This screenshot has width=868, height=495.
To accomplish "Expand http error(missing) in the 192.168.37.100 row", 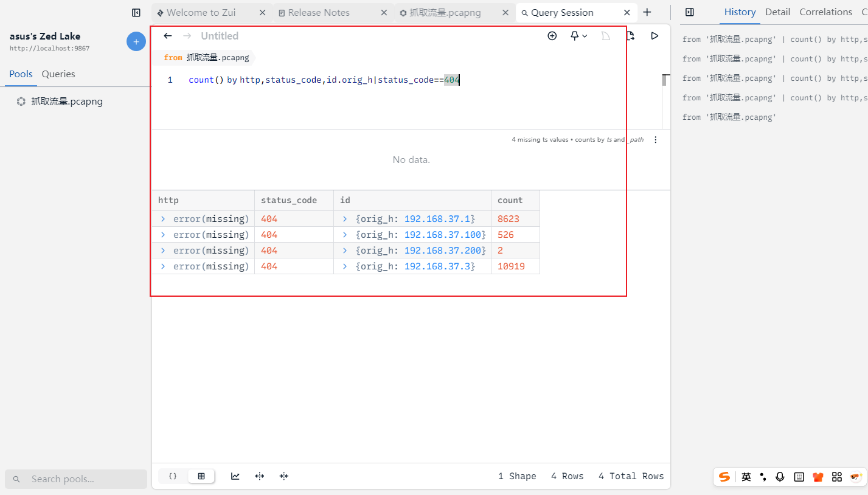I will pyautogui.click(x=163, y=235).
